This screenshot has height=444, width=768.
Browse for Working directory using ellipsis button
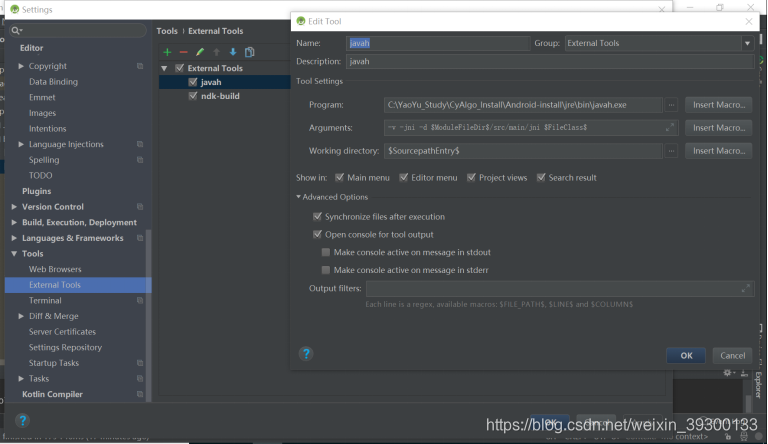tap(672, 151)
